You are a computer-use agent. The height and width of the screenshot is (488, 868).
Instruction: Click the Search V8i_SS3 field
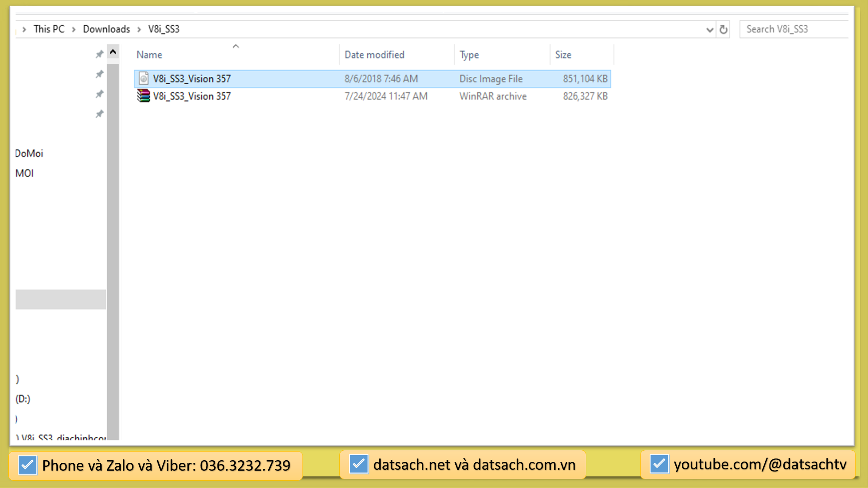coord(793,29)
